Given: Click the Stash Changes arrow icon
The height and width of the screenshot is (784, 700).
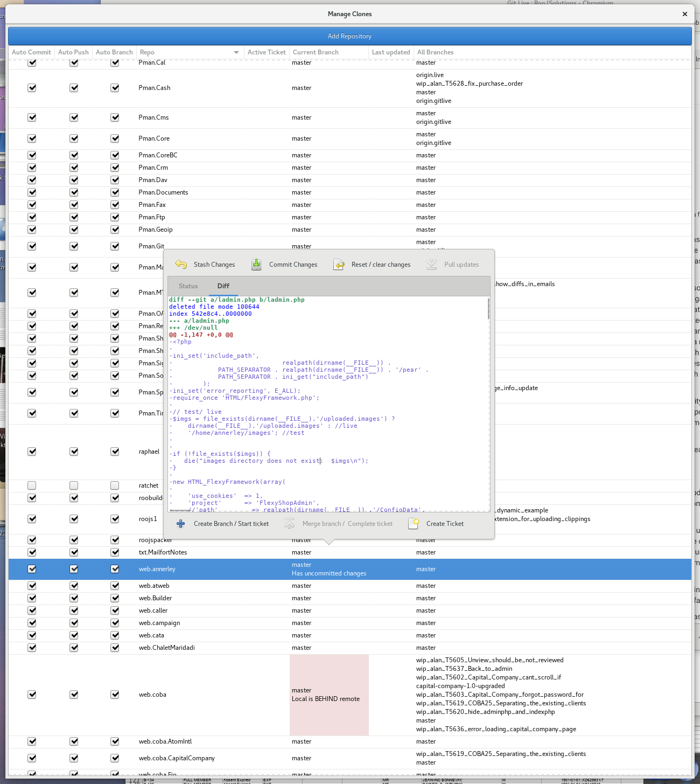Looking at the screenshot, I should pyautogui.click(x=181, y=265).
